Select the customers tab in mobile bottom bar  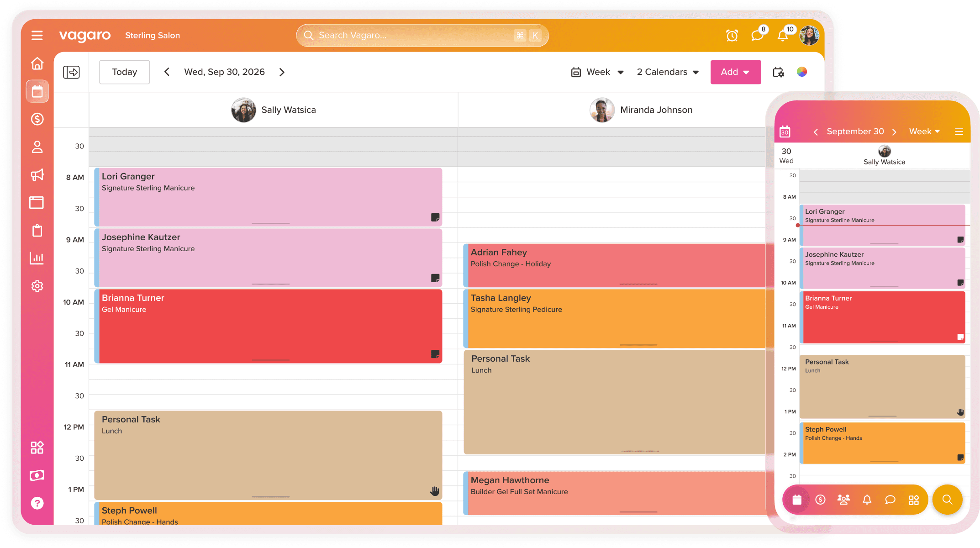[843, 500]
